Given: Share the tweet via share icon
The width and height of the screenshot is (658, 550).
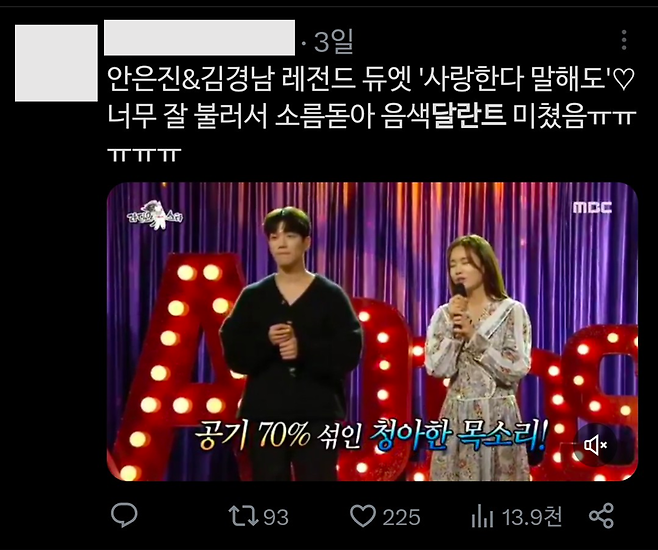Looking at the screenshot, I should (601, 516).
